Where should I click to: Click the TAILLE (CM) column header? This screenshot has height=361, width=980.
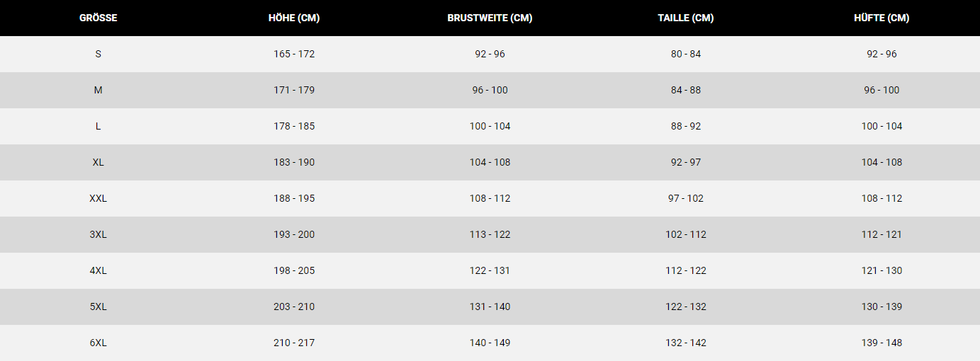point(685,18)
